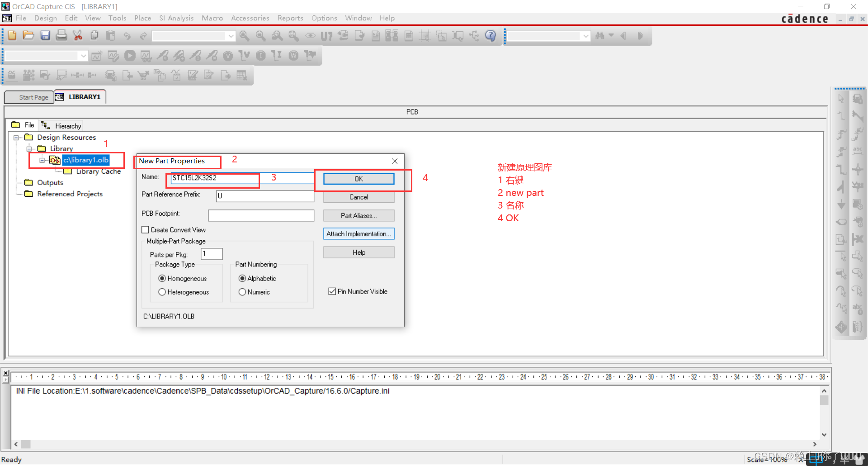Screen dimensions: 868x466
Task: Open the simulation profile combo box dropdown
Action: pyautogui.click(x=83, y=56)
